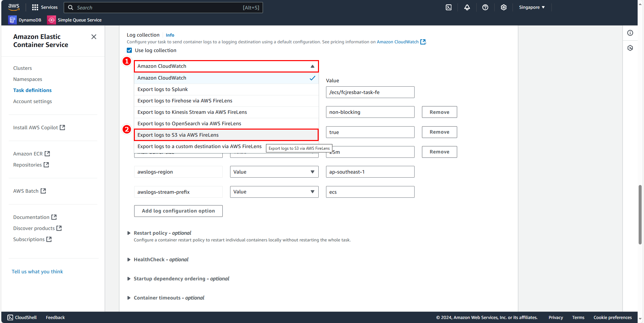Click the external link icon beside Amazon ECR
This screenshot has width=644, height=323.
[47, 154]
